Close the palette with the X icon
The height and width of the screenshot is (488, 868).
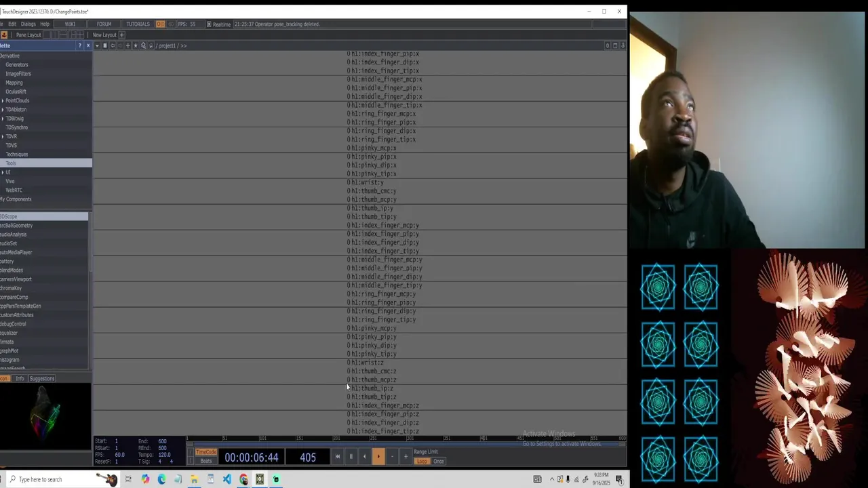[88, 45]
